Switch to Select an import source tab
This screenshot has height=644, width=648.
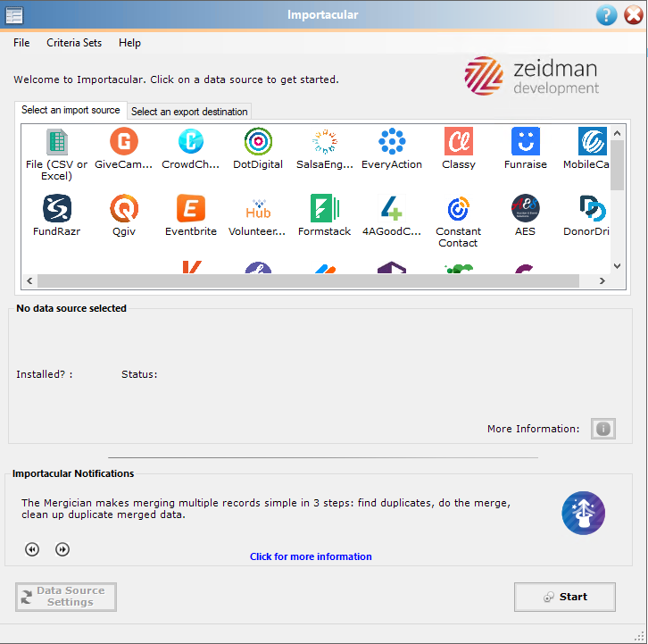coord(71,110)
